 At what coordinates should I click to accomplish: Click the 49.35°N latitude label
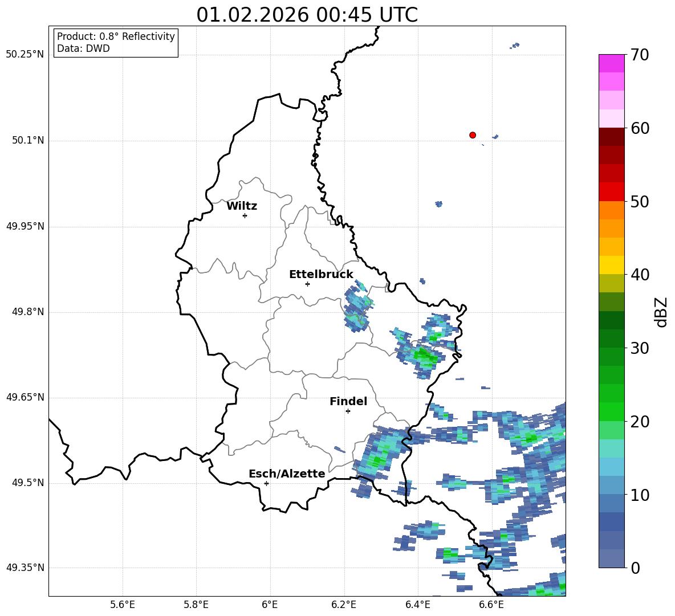tap(25, 568)
